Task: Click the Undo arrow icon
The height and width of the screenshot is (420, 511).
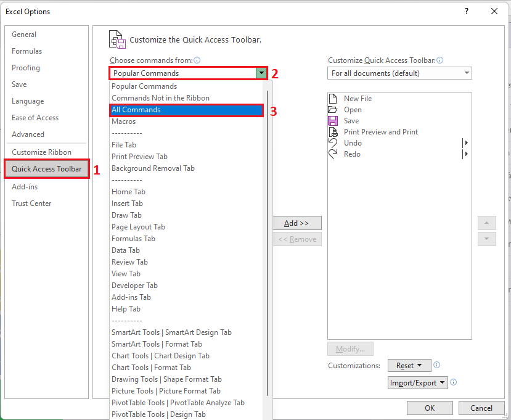Action: click(333, 143)
